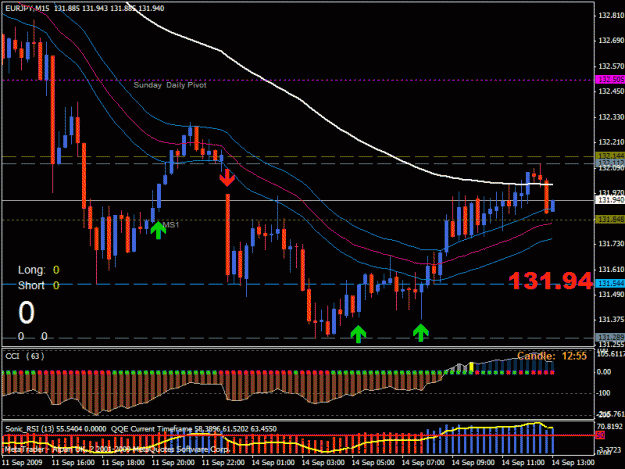Click the 131.490 price axis label
Image resolution: width=625 pixels, height=469 pixels.
click(610, 294)
